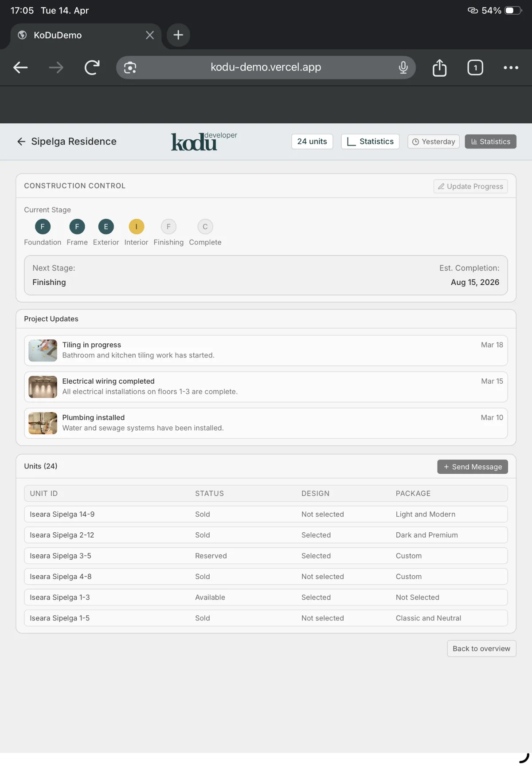Screen dimensions: 532x766
Task: Click Update Progress pencil button
Action: click(470, 186)
